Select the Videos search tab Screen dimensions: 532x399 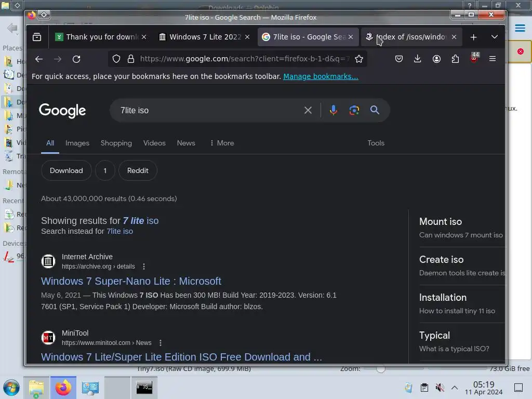coord(154,143)
